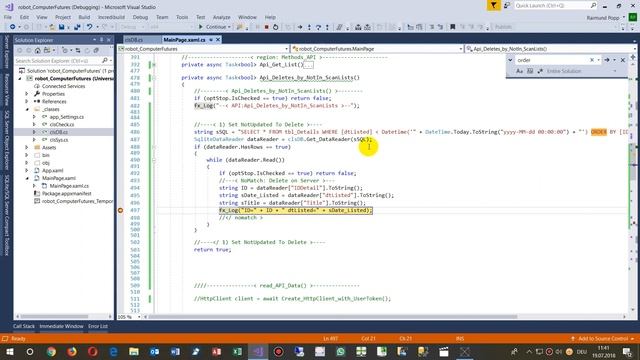Click the Windows Start button
Image resolution: width=640 pixels, height=360 pixels.
point(9,351)
